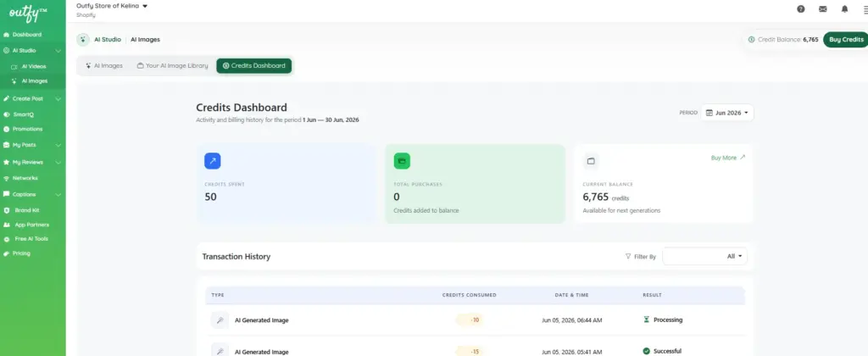Select the Credits Dashboard tab

tap(254, 65)
